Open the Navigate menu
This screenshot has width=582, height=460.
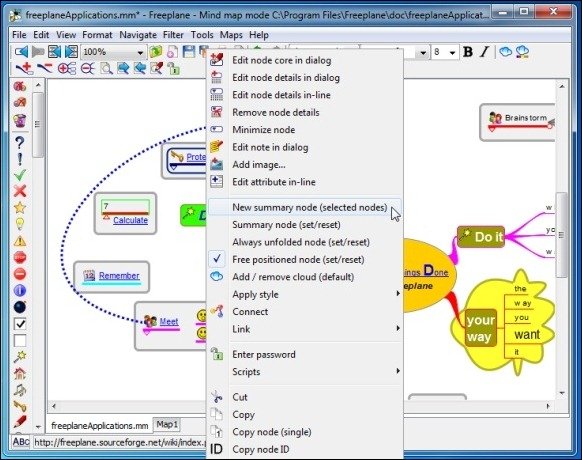pyautogui.click(x=138, y=35)
